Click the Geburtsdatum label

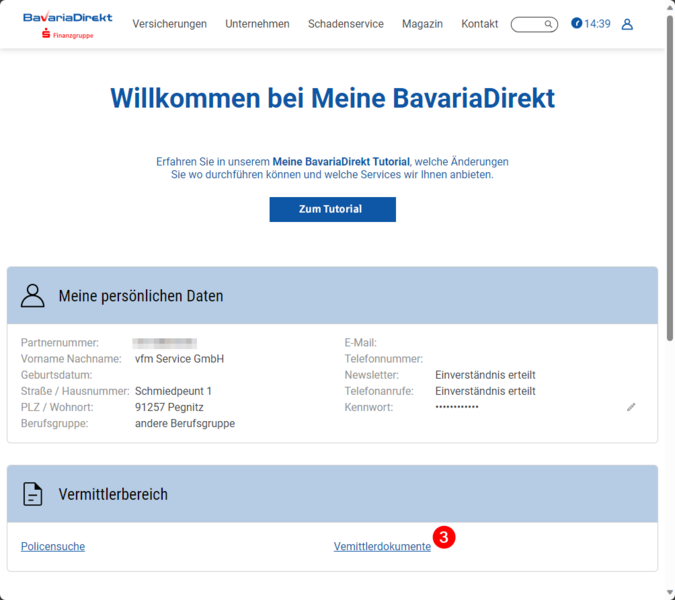56,375
